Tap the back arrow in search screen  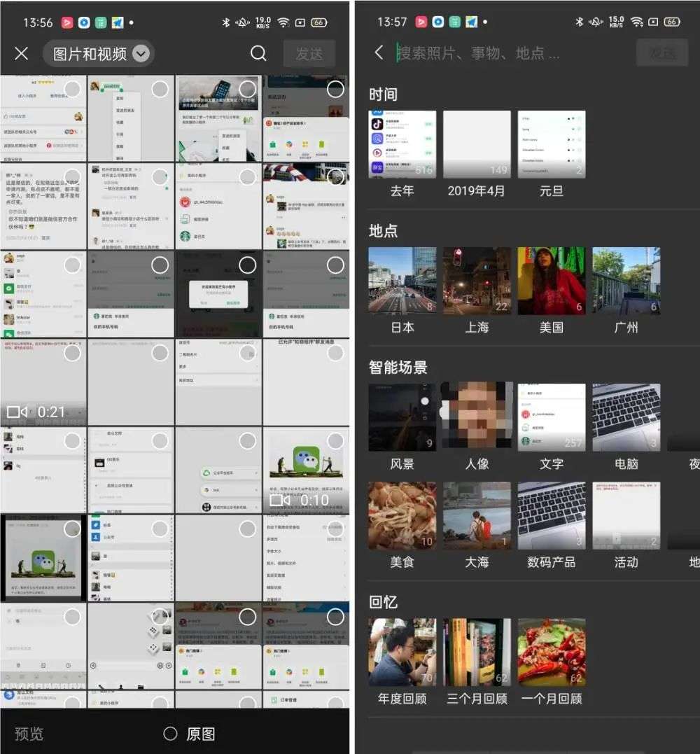379,53
